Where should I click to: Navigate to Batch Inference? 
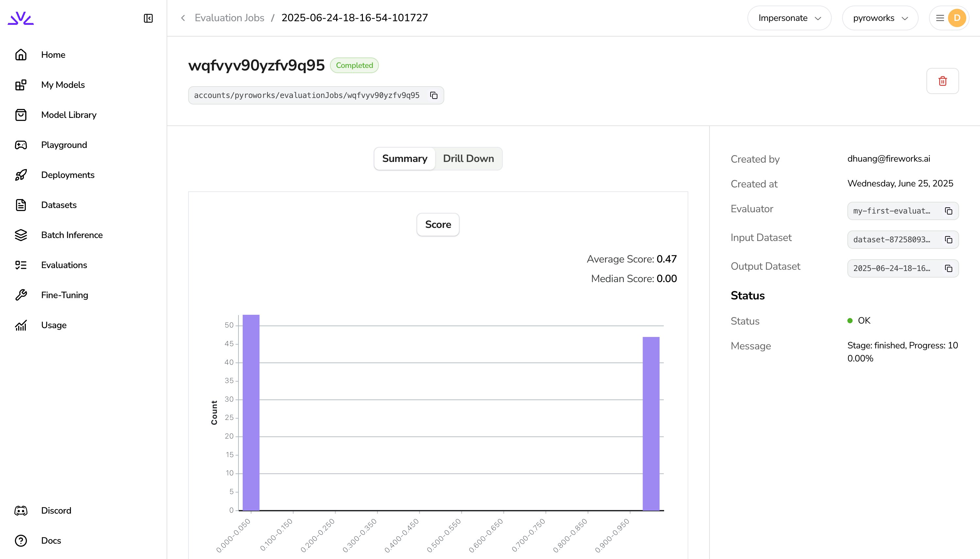point(72,235)
